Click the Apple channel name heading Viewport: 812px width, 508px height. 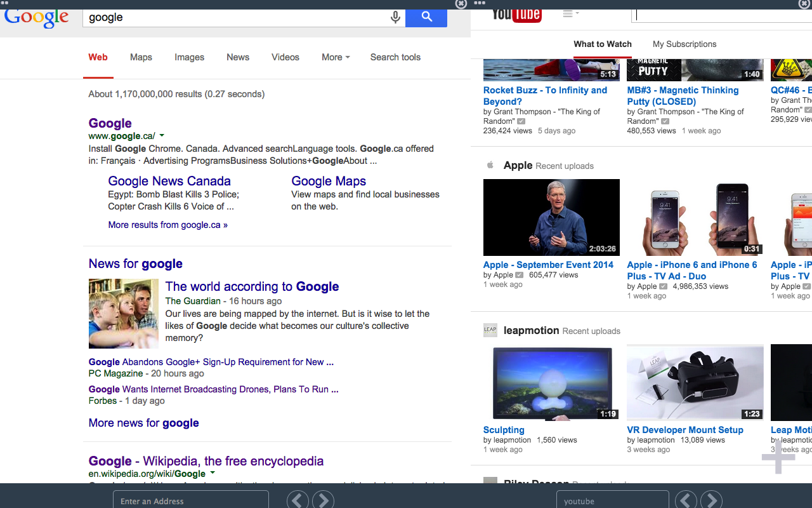518,165
